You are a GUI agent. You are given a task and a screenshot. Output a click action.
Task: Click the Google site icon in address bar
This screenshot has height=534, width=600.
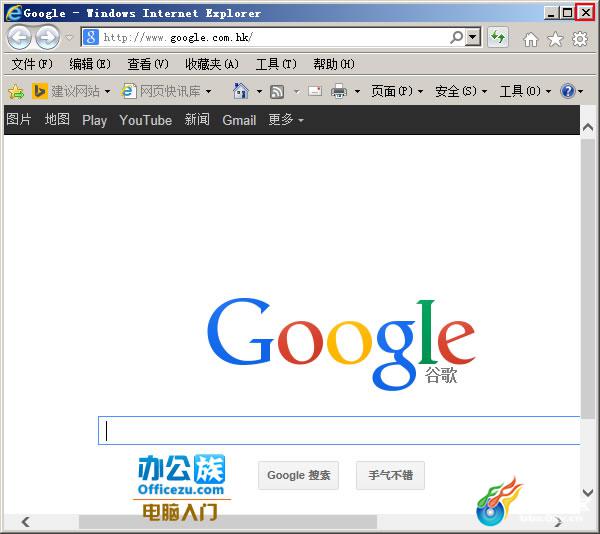tap(91, 37)
